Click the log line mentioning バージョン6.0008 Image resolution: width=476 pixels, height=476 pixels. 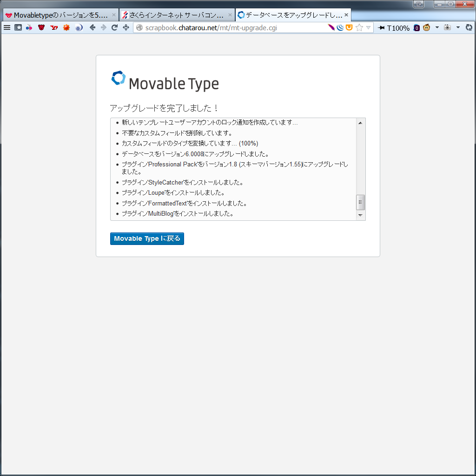coord(195,154)
